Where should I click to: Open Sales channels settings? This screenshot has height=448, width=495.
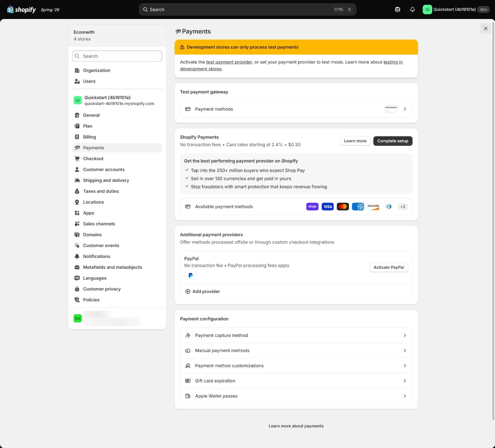[x=117, y=224]
